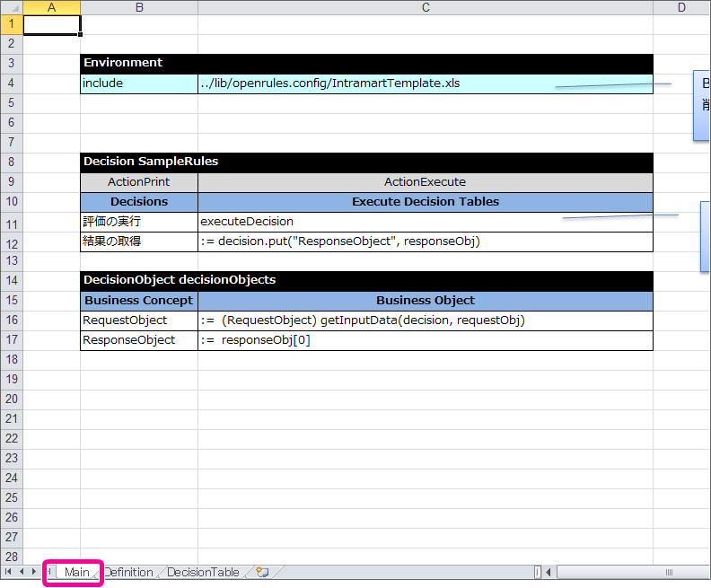Viewport: 711px width, 588px height.
Task: Select row 1 header
Action: click(x=12, y=24)
